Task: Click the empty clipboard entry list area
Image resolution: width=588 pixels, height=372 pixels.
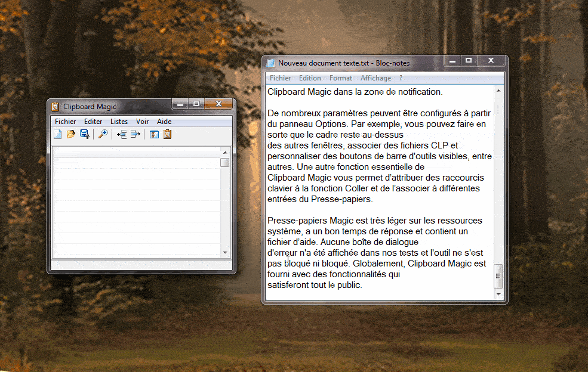Action: [137, 203]
